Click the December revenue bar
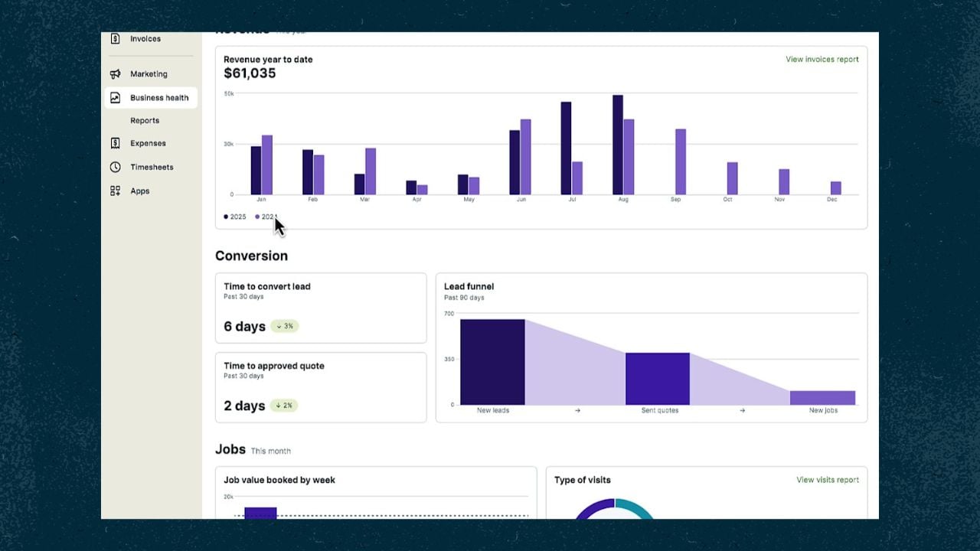Image resolution: width=980 pixels, height=551 pixels. pyautogui.click(x=836, y=188)
